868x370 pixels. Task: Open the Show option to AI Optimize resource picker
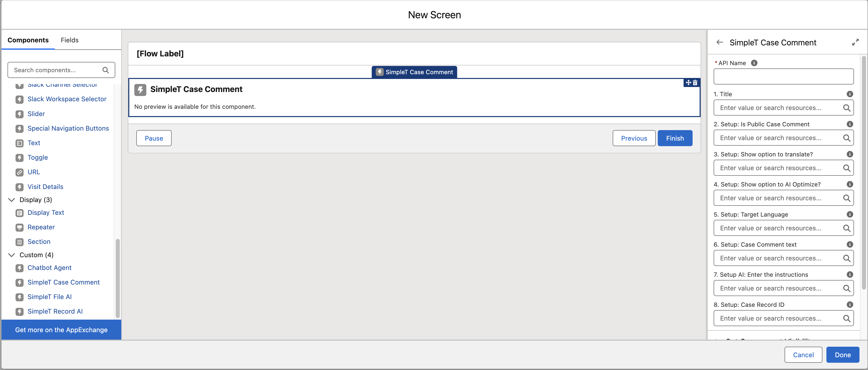tap(783, 198)
